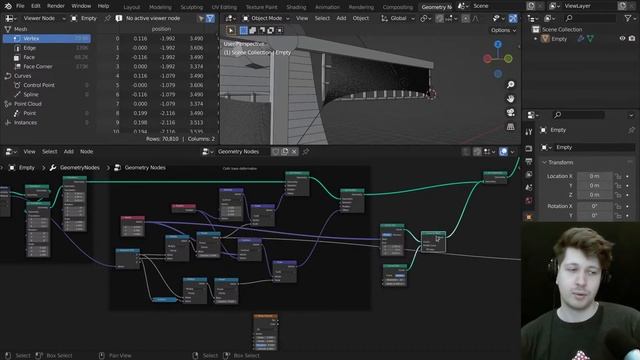The height and width of the screenshot is (360, 640).
Task: Switch to the Modeling workspace tab
Action: [160, 7]
